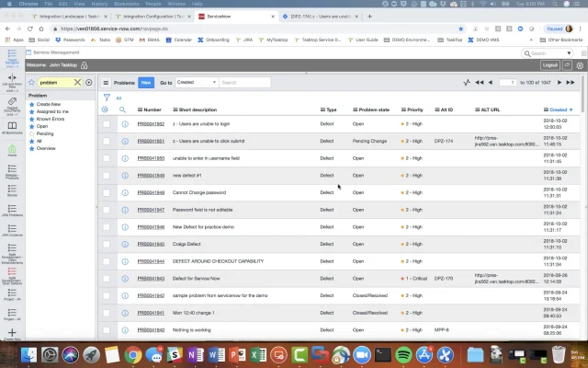Open list personalize gear icon
The height and width of the screenshot is (368, 588).
pos(105,109)
